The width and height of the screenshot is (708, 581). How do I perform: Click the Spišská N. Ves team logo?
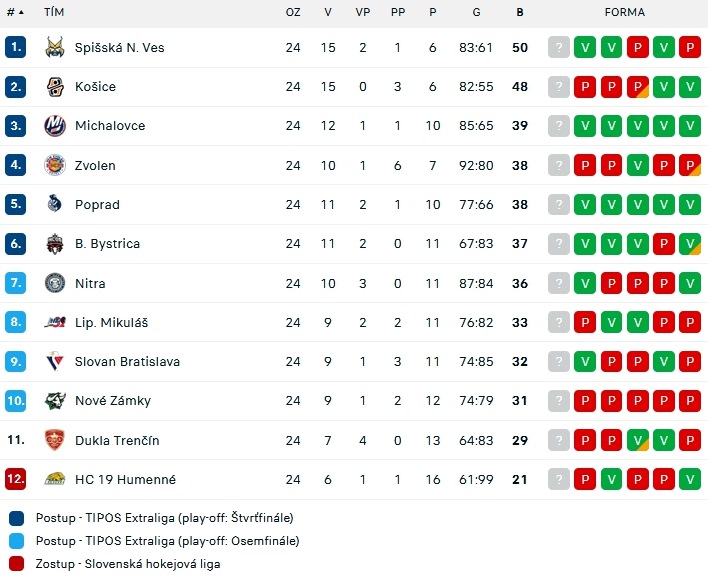coord(55,47)
